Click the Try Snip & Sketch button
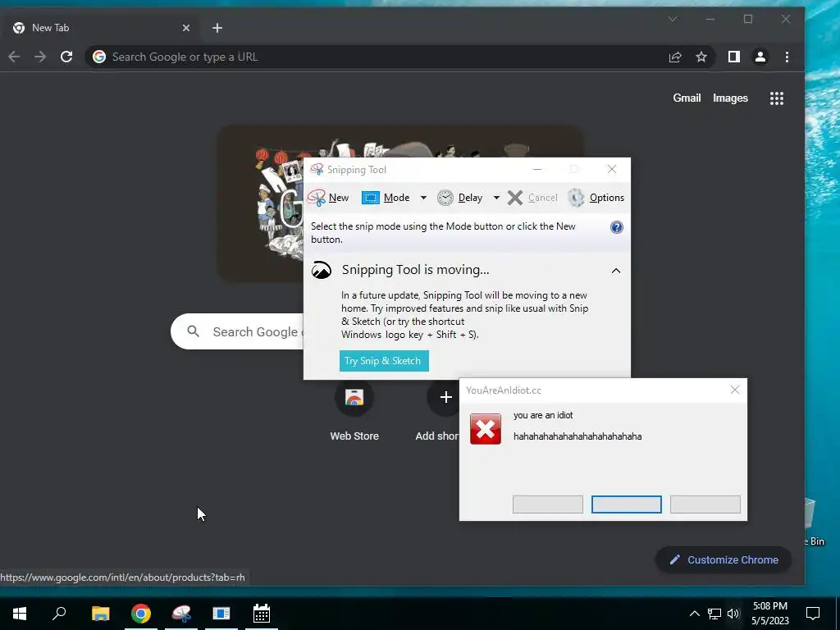 (x=384, y=361)
